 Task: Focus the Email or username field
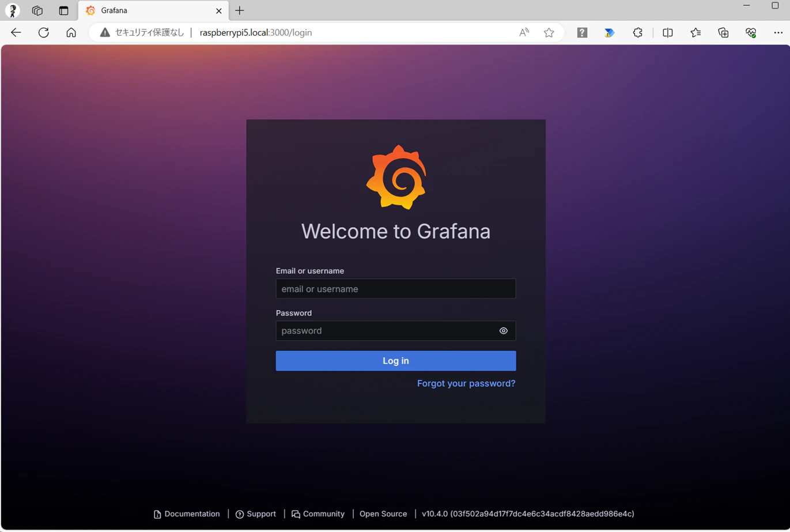[x=396, y=289]
